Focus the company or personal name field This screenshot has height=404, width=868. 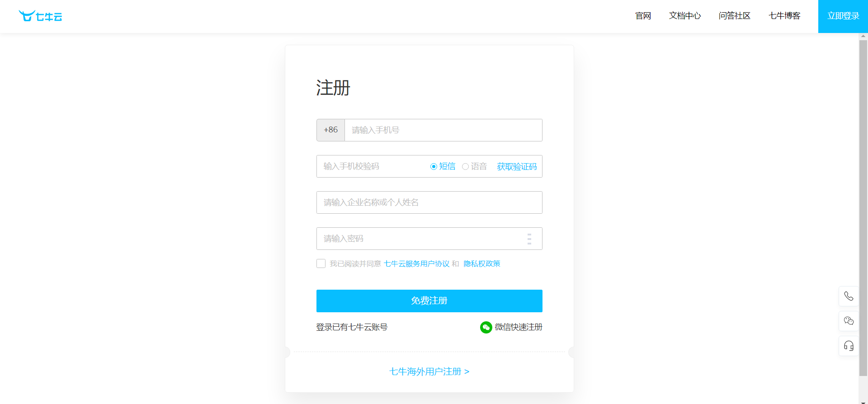pyautogui.click(x=429, y=202)
